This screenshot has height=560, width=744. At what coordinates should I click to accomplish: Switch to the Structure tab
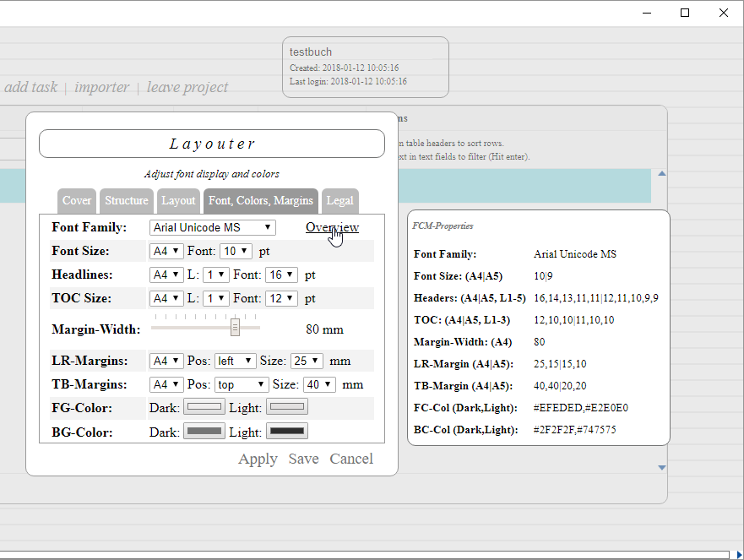click(126, 200)
